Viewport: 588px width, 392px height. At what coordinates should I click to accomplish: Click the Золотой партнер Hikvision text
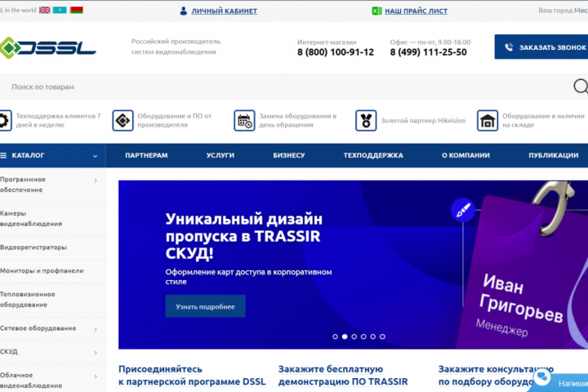423,120
